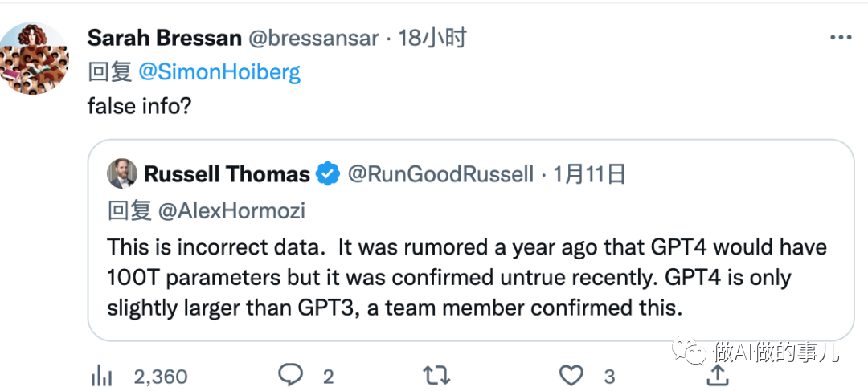The height and width of the screenshot is (391, 868).
Task: Click the @RunGoodRussell handle
Action: click(440, 174)
